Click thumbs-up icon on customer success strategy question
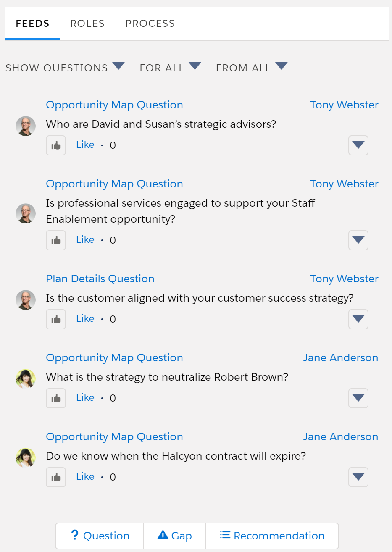 [56, 319]
